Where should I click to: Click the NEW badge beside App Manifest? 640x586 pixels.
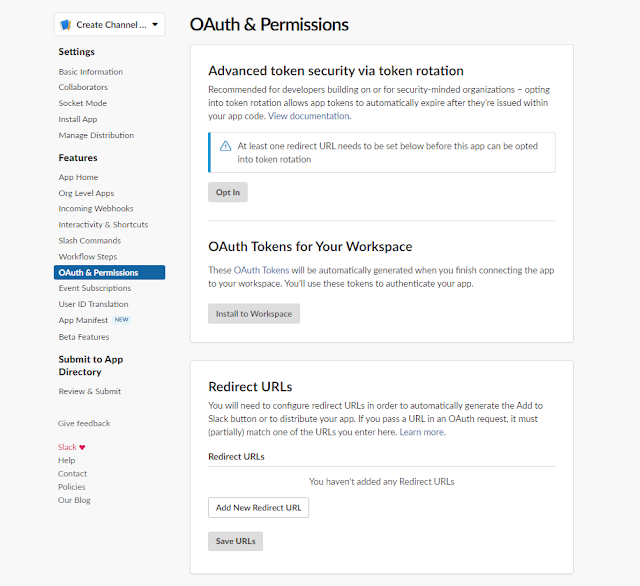[122, 320]
